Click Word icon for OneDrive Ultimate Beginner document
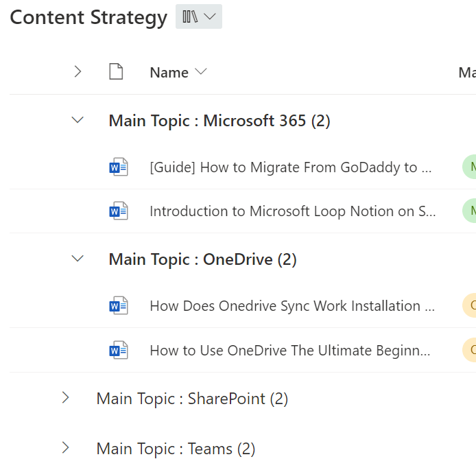476x470 pixels. (x=119, y=350)
